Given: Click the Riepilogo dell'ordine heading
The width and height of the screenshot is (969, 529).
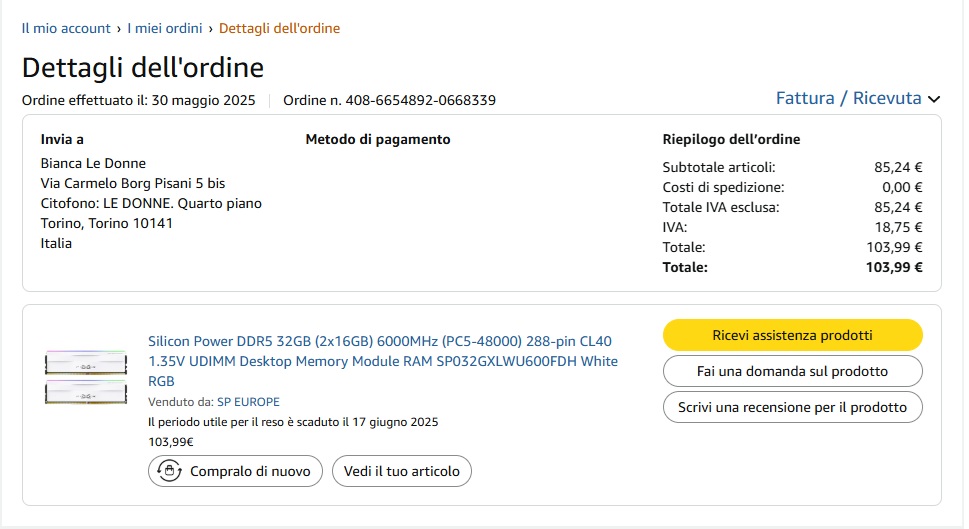Looking at the screenshot, I should [x=731, y=139].
